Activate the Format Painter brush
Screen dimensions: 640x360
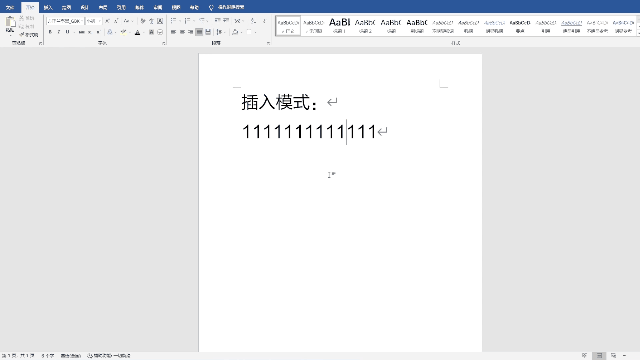29,35
